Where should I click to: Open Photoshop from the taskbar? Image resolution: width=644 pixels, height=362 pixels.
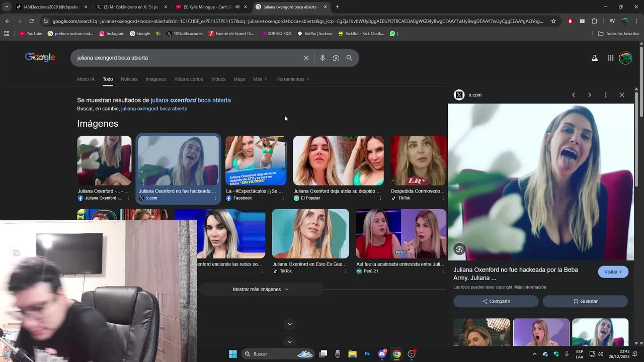[367, 354]
